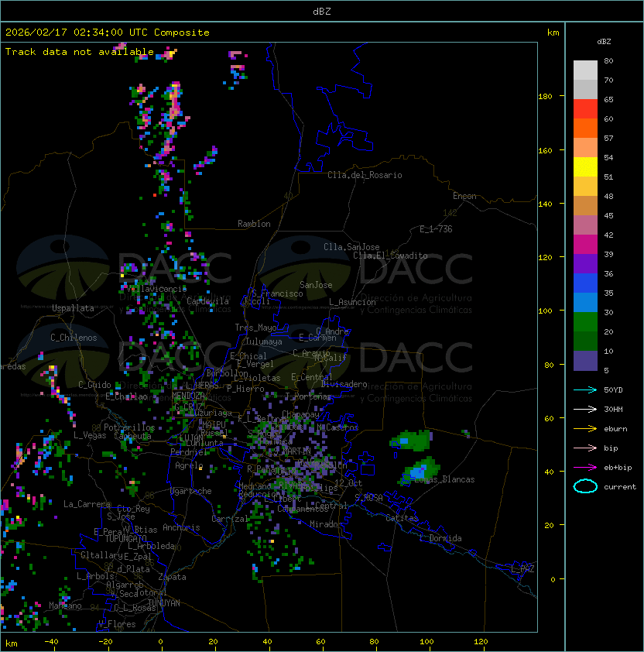This screenshot has width=644, height=652.
Task: Click the yellow eburn arrow icon
Action: tap(585, 428)
